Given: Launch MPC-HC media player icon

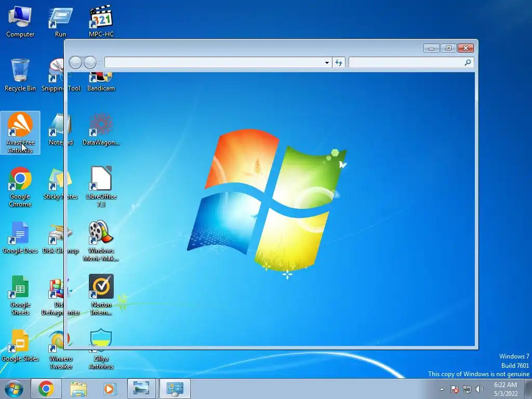Looking at the screenshot, I should pos(101,21).
